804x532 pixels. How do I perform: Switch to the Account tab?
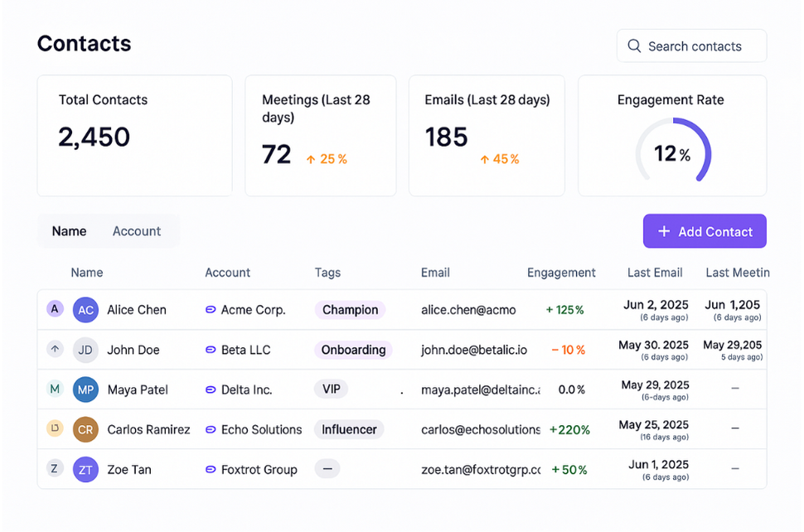point(137,231)
